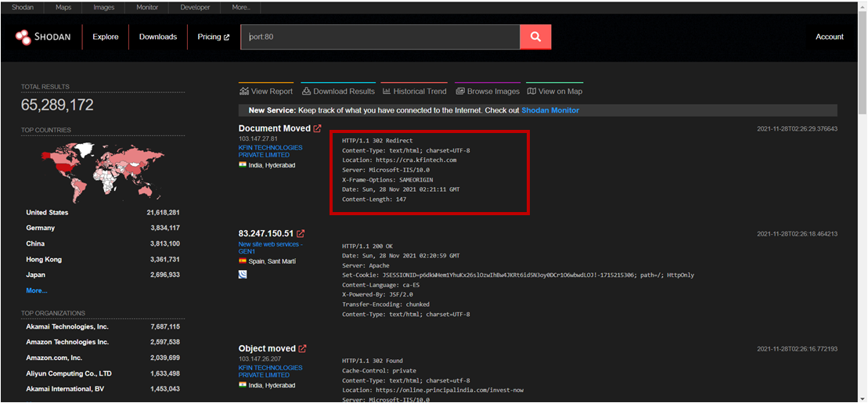Image resolution: width=868 pixels, height=403 pixels.
Task: Switch to the Images tab
Action: (103, 8)
